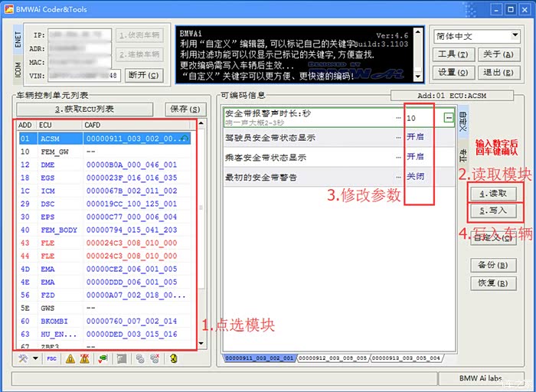Toggle 乘客安全带状态显示 value 开启
The height and width of the screenshot is (392, 536).
(415, 157)
